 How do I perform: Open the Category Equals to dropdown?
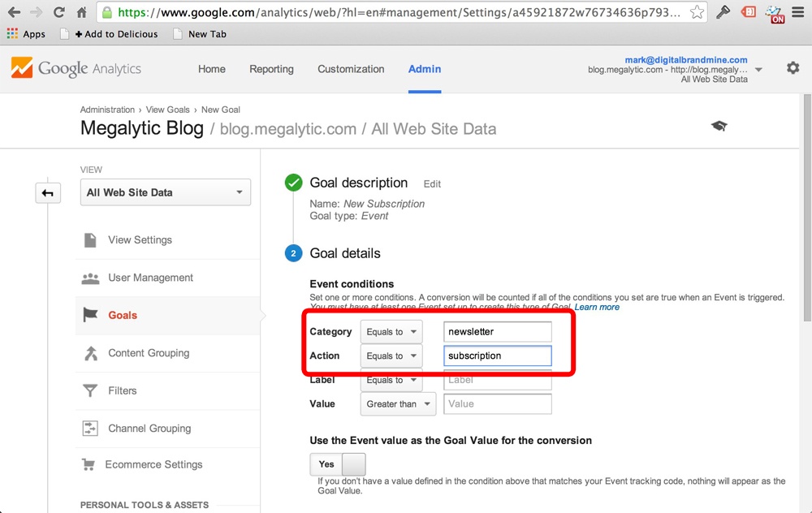coord(391,332)
